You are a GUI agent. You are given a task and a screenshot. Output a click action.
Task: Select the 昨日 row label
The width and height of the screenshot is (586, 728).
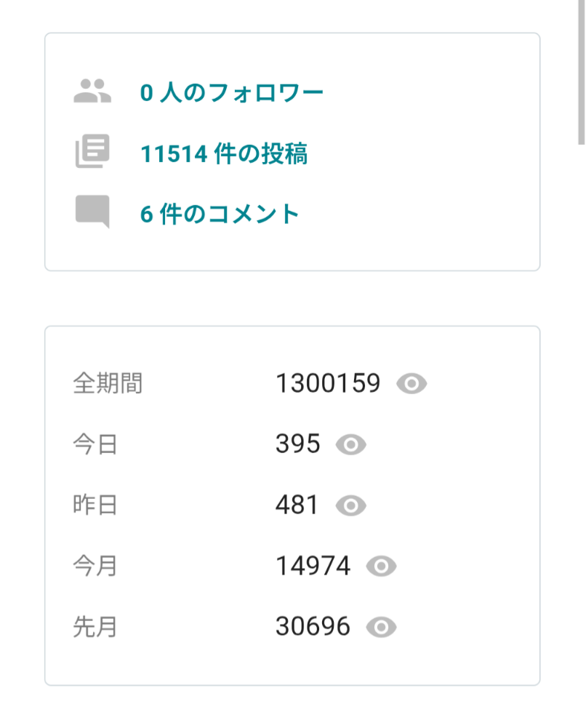pyautogui.click(x=95, y=505)
